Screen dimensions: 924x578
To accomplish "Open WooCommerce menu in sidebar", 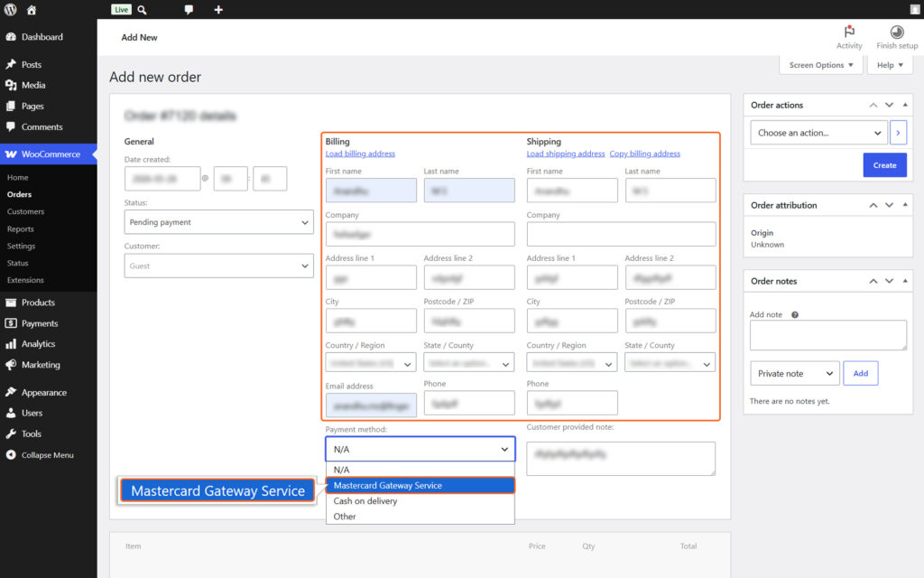I will [x=49, y=154].
